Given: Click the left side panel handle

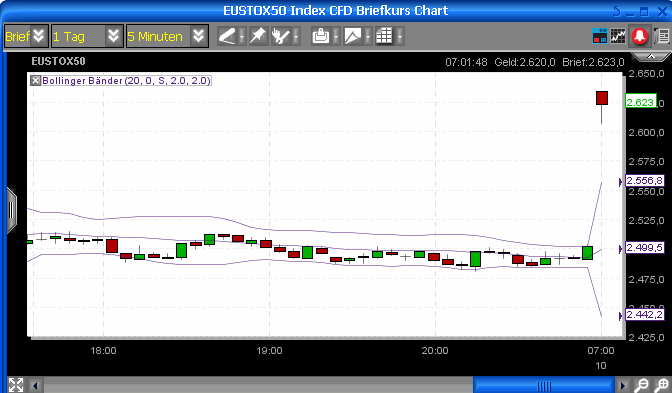Looking at the screenshot, I should coord(12,210).
